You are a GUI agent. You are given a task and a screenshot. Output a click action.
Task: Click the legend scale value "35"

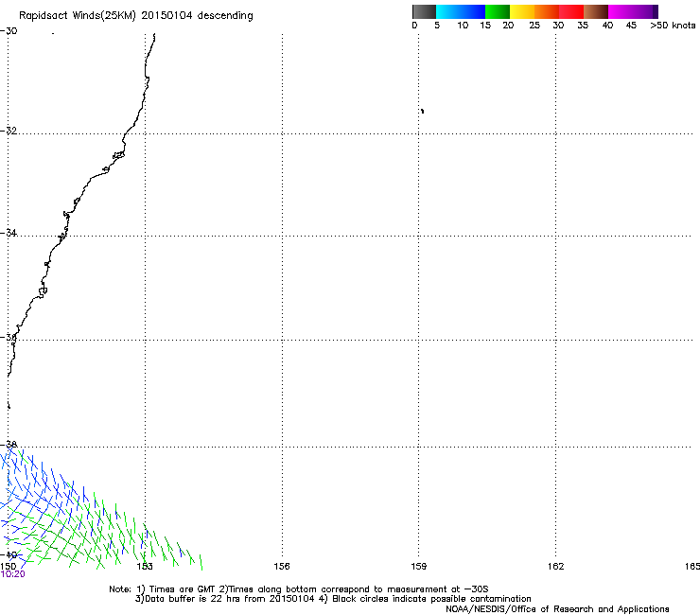point(583,26)
